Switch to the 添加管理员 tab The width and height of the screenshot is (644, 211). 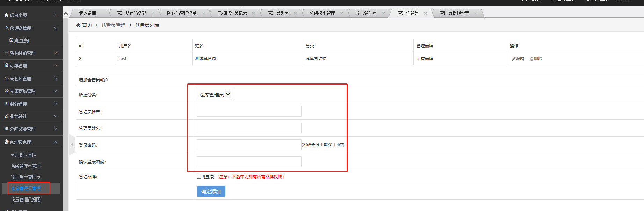(x=366, y=13)
